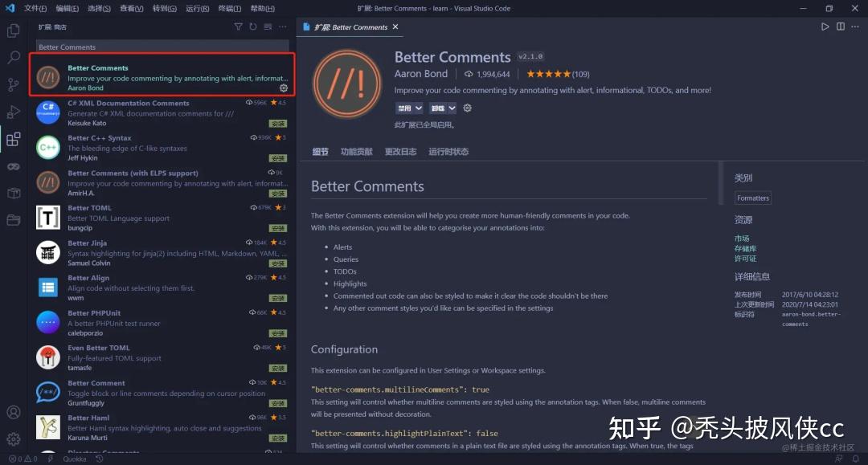The width and height of the screenshot is (868, 465).
Task: Install Better C++ Syntax extension
Action: click(x=278, y=158)
